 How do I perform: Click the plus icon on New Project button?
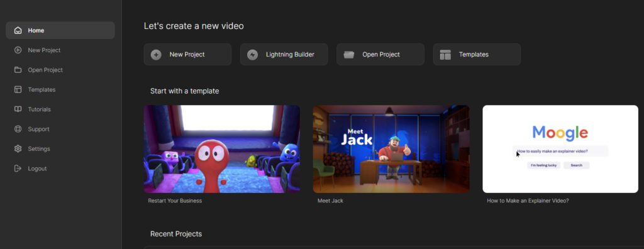[156, 55]
